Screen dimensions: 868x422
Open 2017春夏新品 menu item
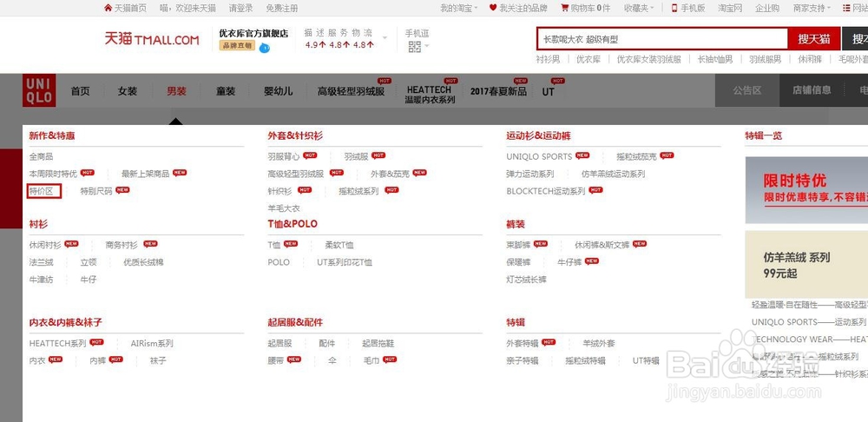tap(498, 91)
